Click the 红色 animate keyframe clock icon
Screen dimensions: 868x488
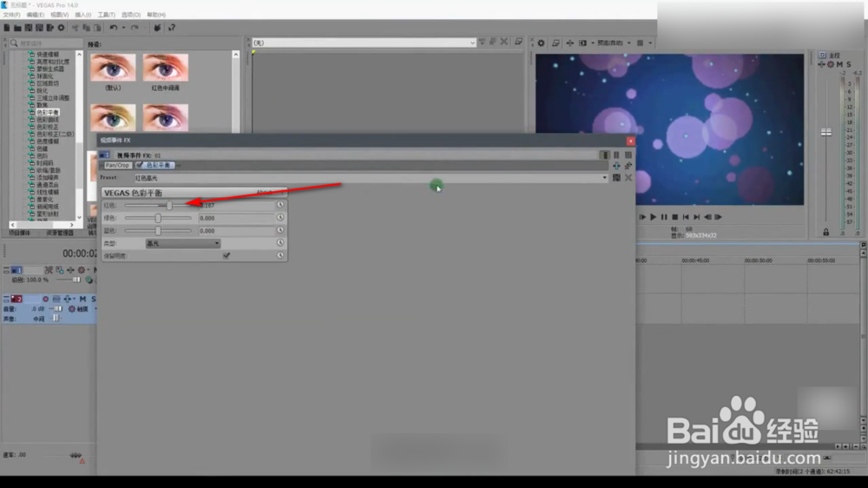coord(280,205)
